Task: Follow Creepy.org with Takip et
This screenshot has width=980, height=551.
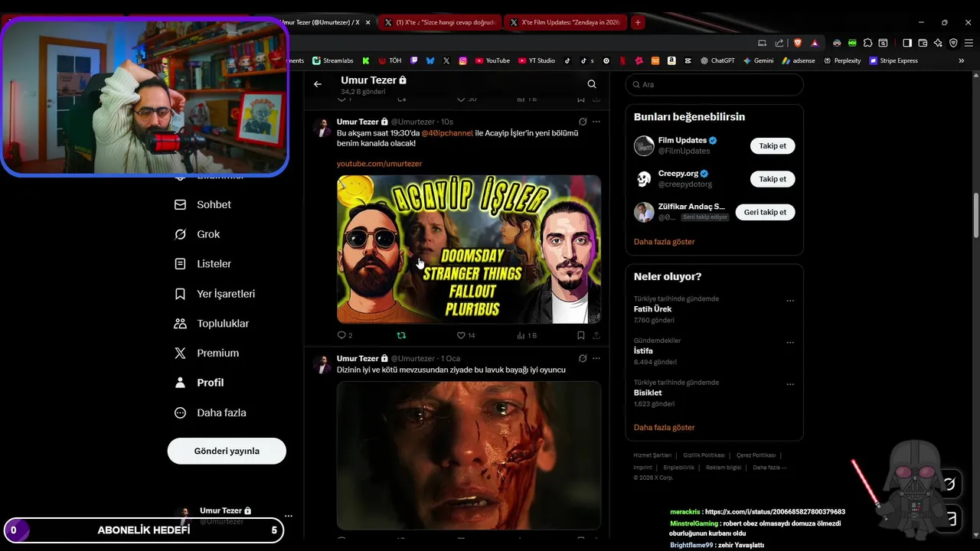Action: pos(773,179)
